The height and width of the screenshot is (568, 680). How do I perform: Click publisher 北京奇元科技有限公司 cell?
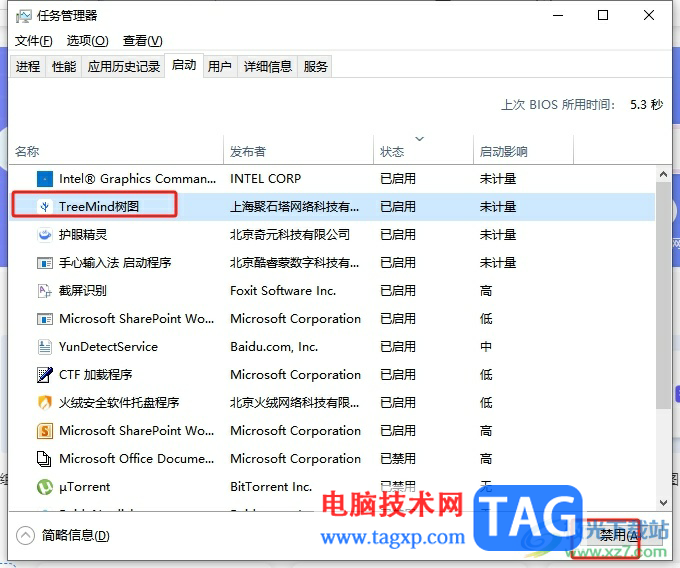(290, 235)
